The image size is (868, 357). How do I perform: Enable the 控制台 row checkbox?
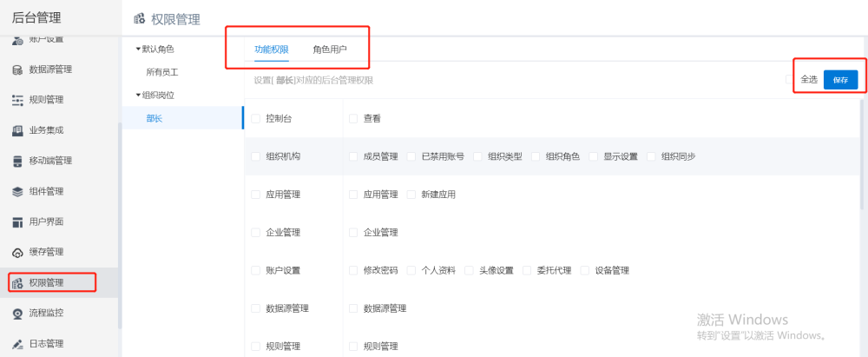pos(255,118)
